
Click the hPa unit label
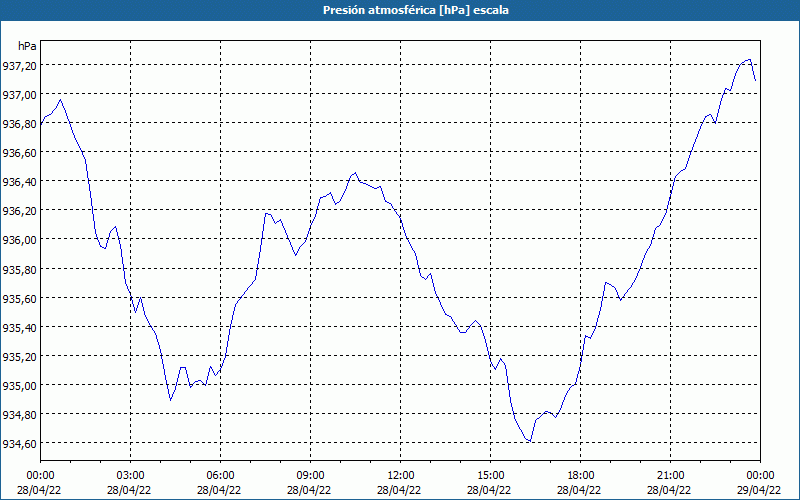click(x=27, y=46)
